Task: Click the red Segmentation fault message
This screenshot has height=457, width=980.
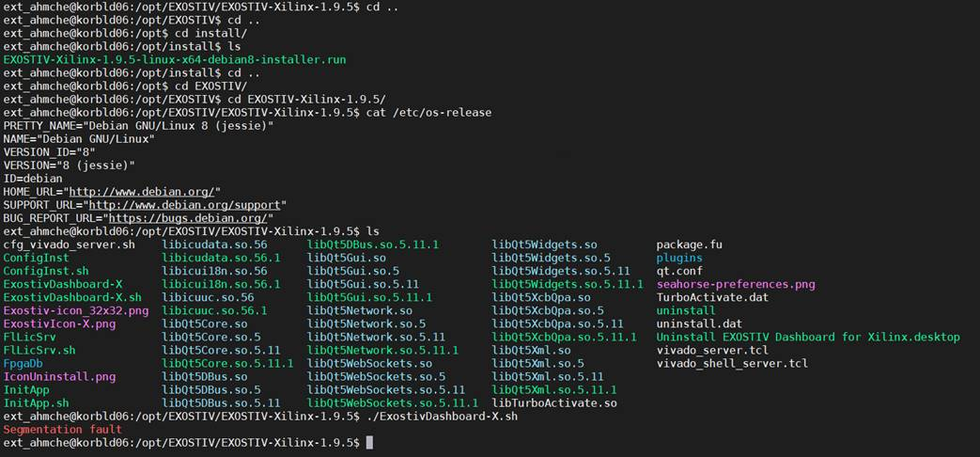Action: point(63,430)
